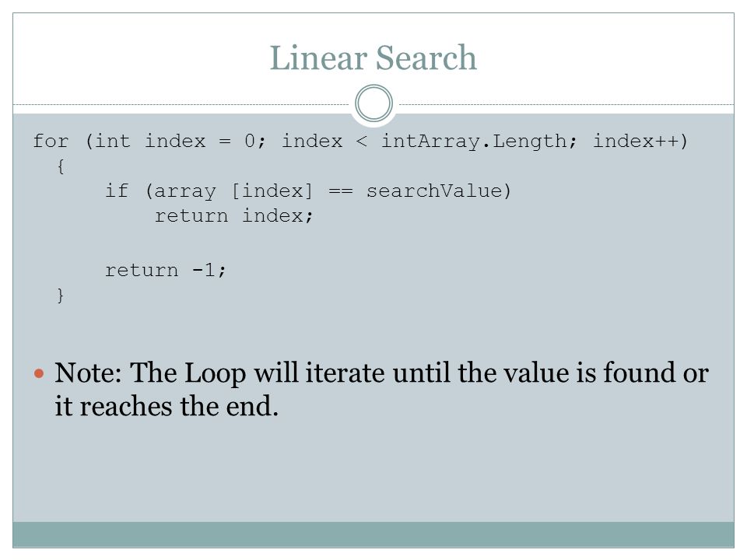The image size is (747, 560).
Task: Click the 'return -1;' statement
Action: (165, 270)
